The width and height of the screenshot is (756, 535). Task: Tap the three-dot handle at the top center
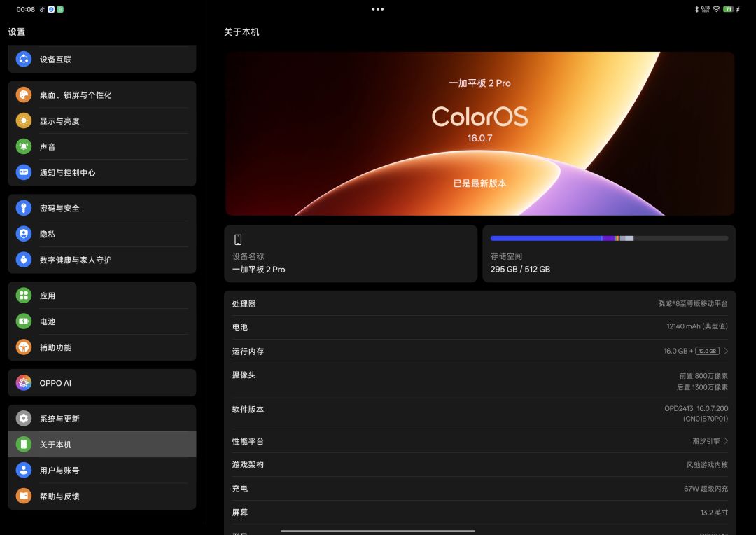tap(378, 9)
